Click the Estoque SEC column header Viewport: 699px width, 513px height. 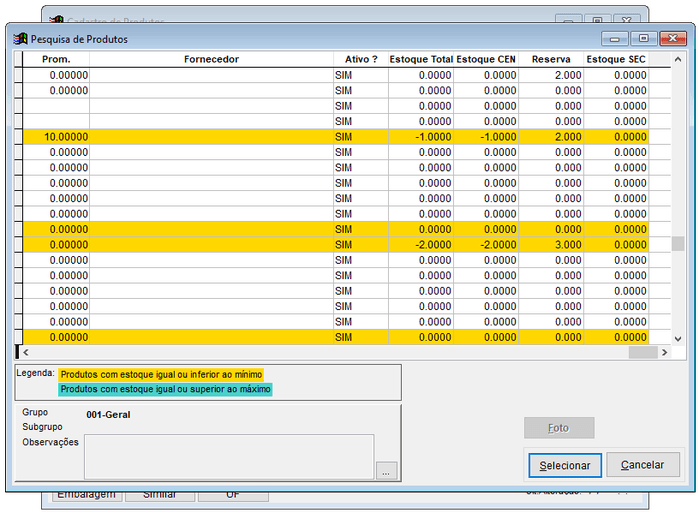pyautogui.click(x=616, y=59)
